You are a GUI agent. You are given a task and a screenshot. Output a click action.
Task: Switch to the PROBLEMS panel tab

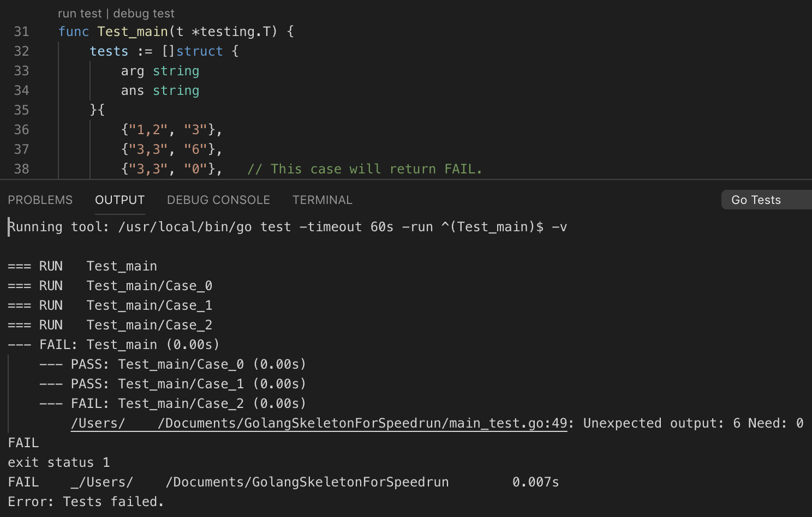[x=40, y=200]
